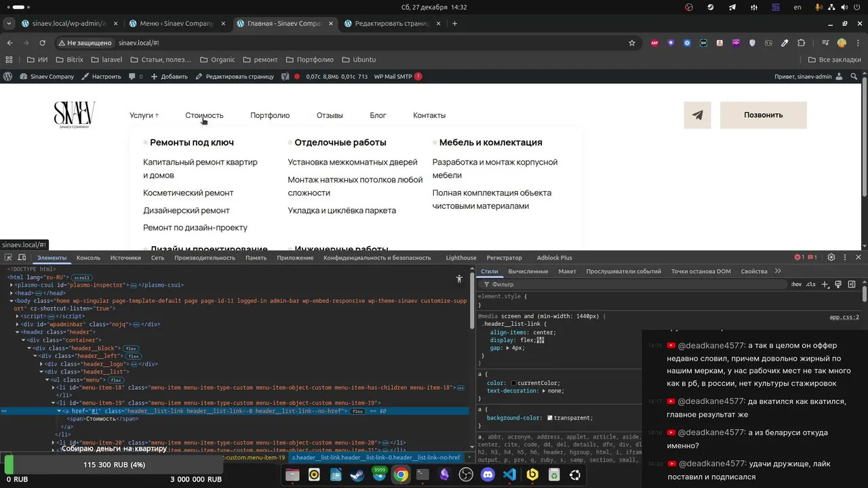Image resolution: width=868 pixels, height=488 pixels.
Task: Open the app.css:2 source link
Action: click(844, 317)
